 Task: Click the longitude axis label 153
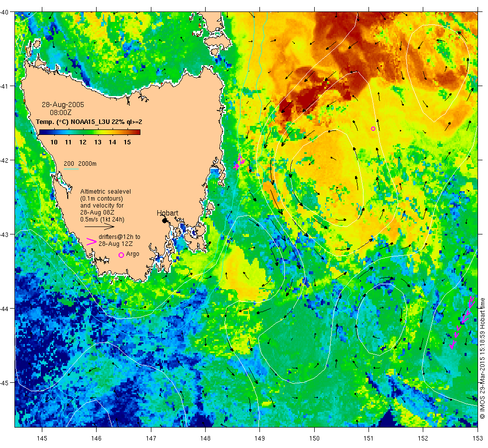pos(478,439)
